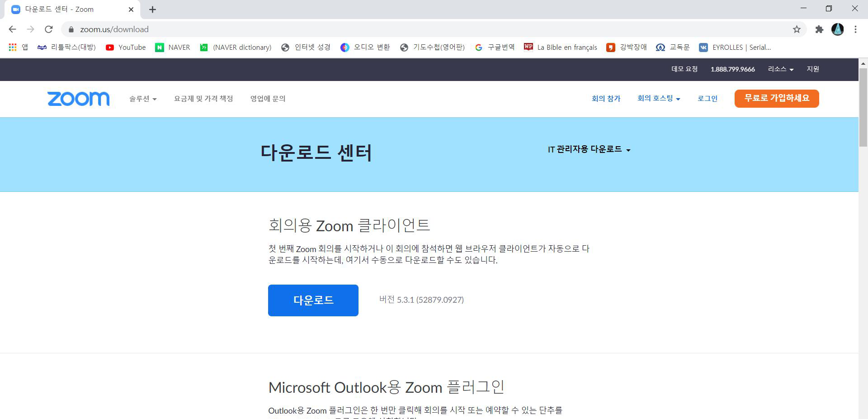Image resolution: width=868 pixels, height=419 pixels.
Task: Click phone number 1.888.799.9666
Action: [732, 69]
